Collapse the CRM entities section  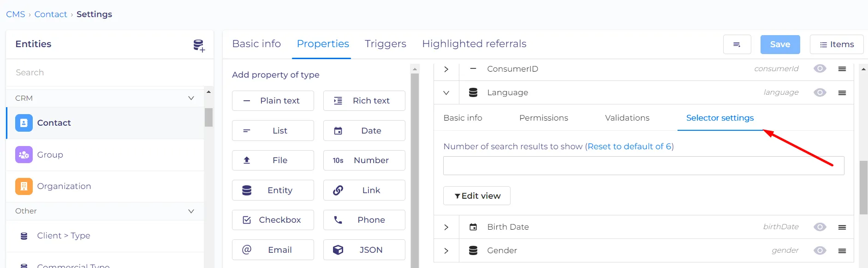(x=191, y=98)
